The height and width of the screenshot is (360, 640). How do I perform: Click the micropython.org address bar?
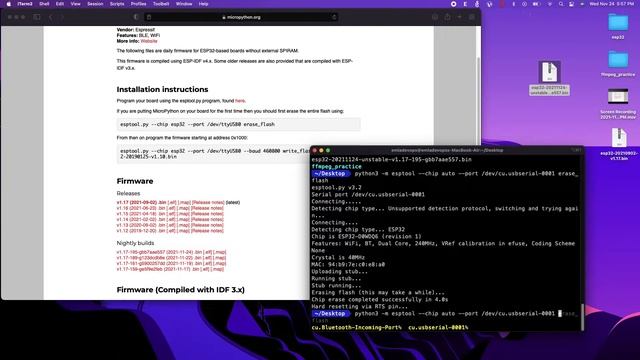point(241,17)
